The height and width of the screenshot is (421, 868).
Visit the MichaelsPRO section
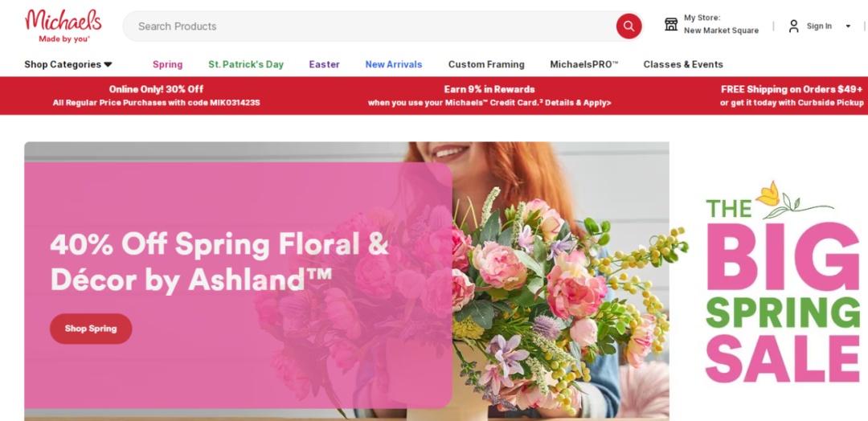point(584,64)
